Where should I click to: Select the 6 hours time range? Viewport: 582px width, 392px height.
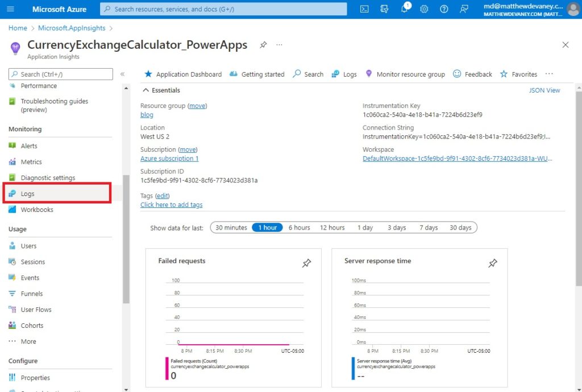tap(299, 228)
